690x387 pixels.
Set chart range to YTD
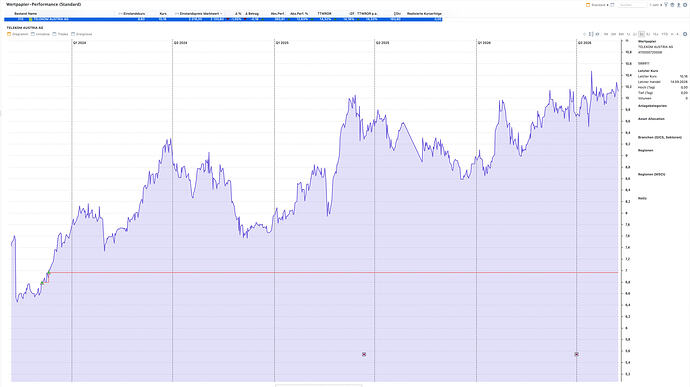coord(664,34)
